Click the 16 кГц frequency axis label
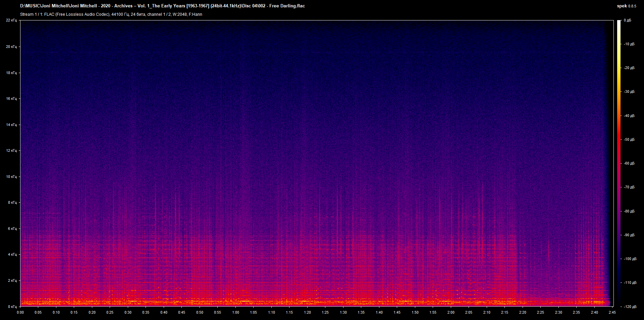This screenshot has height=320, width=644. [x=11, y=99]
